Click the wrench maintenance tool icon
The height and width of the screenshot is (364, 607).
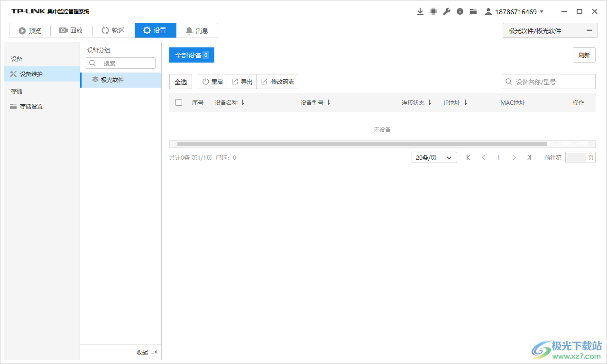tap(446, 11)
